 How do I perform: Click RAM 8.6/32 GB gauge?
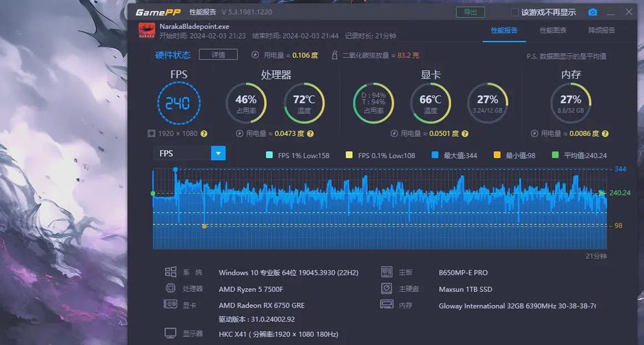(x=571, y=103)
